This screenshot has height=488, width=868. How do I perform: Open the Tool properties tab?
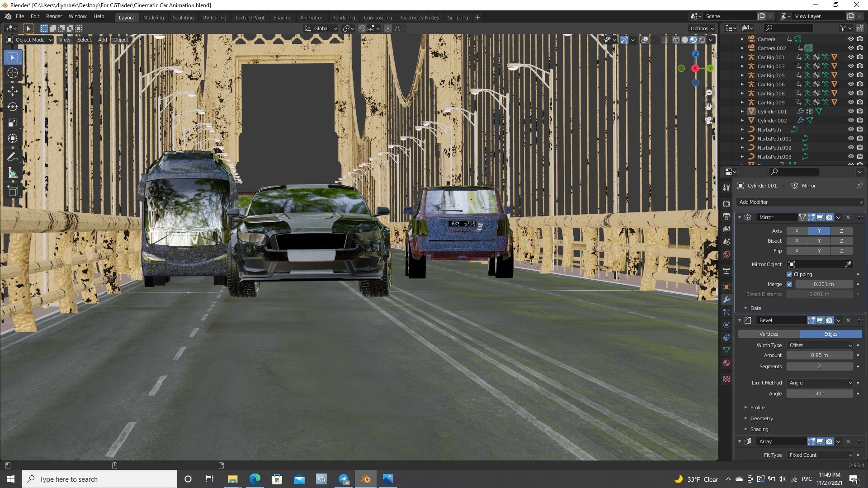click(726, 188)
